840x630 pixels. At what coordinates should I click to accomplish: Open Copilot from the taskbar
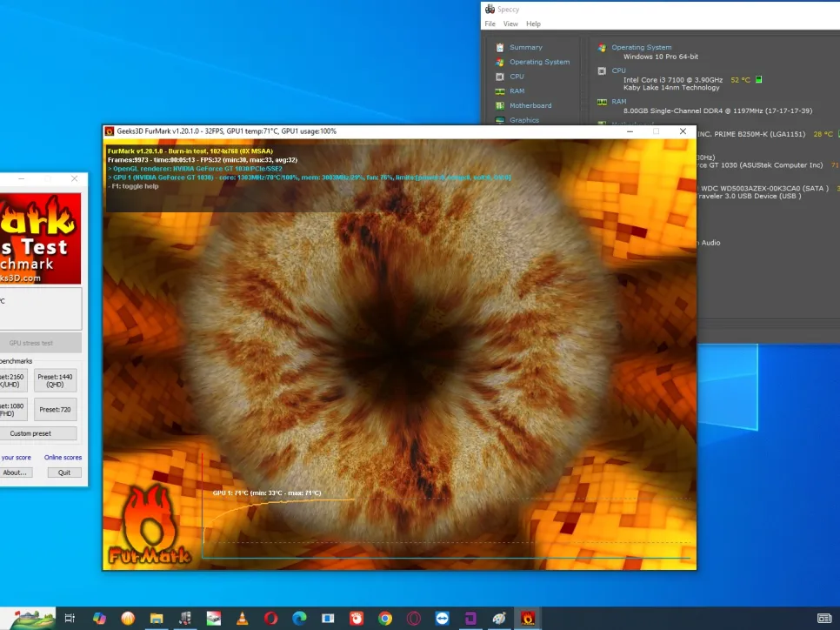pos(99,618)
